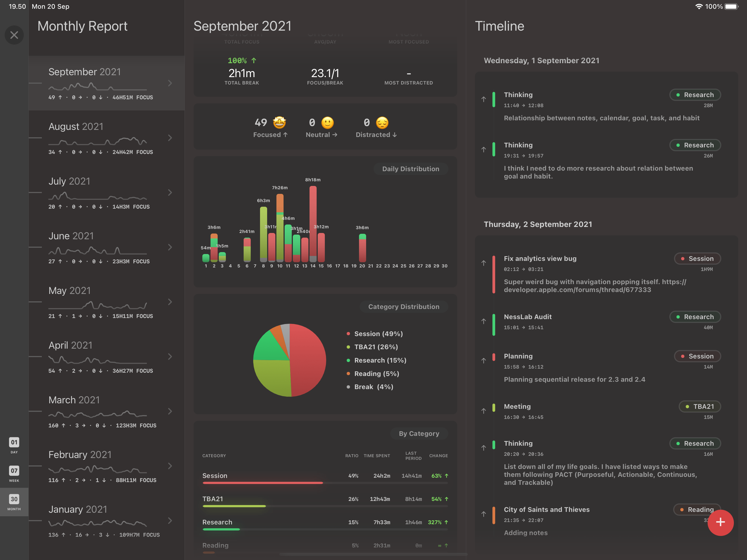Open the May 2021 report chevron
This screenshot has height=560, width=747.
coord(170,302)
